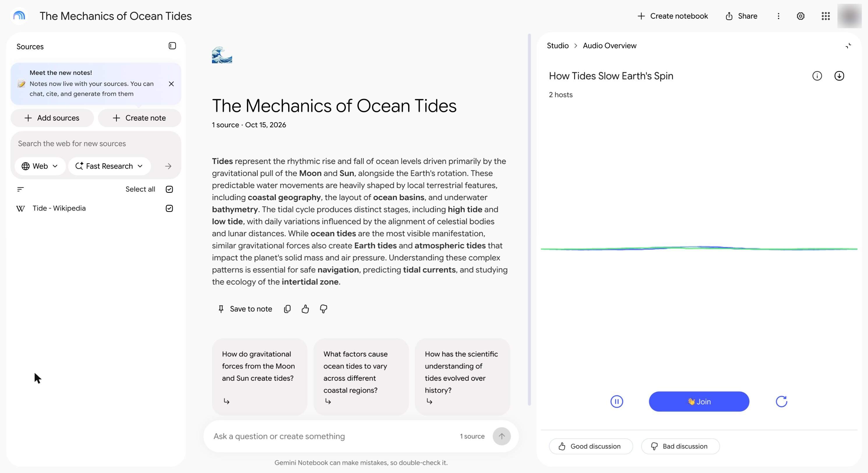The width and height of the screenshot is (868, 473).
Task: Rate as Bad discussion
Action: (680, 446)
